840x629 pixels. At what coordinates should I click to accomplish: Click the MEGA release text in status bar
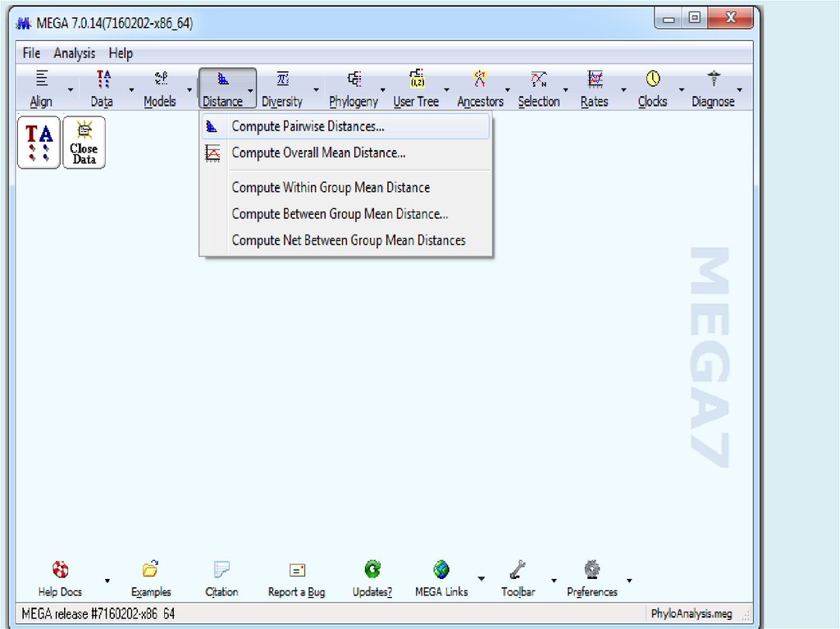tap(98, 614)
